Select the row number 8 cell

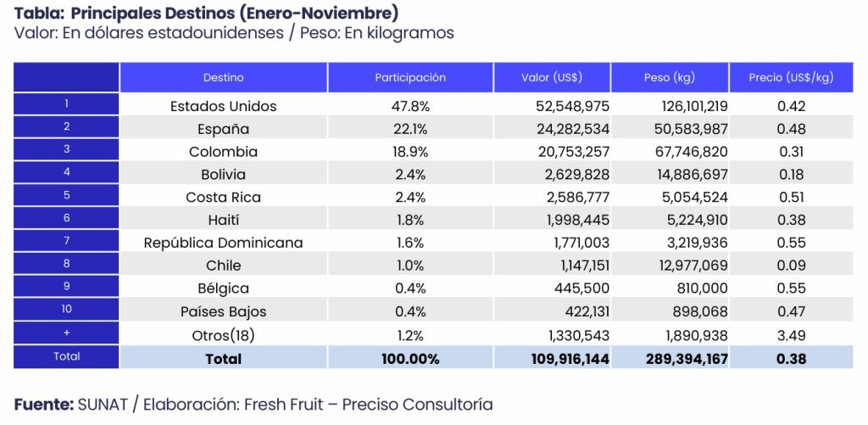[x=66, y=264]
